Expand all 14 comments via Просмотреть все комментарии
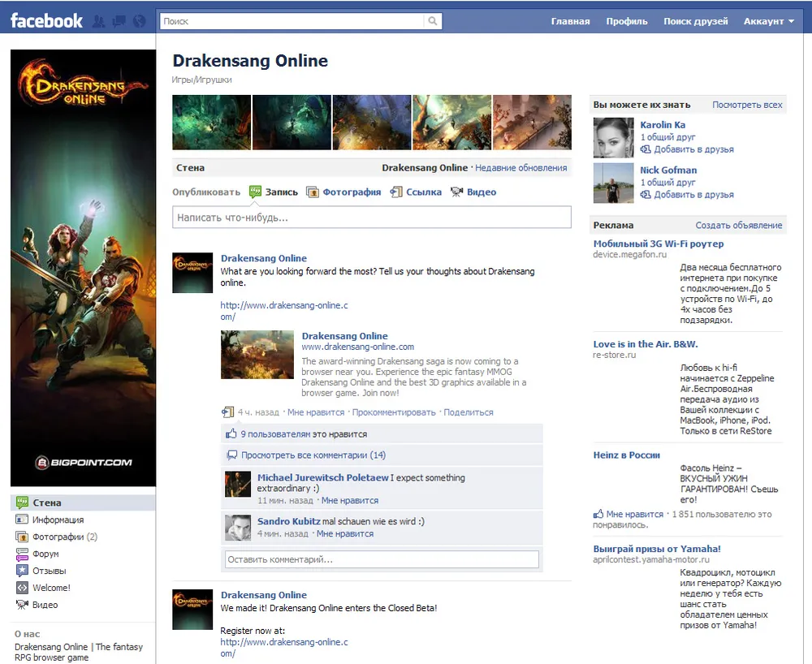Image resolution: width=812 pixels, height=664 pixels. (x=313, y=455)
